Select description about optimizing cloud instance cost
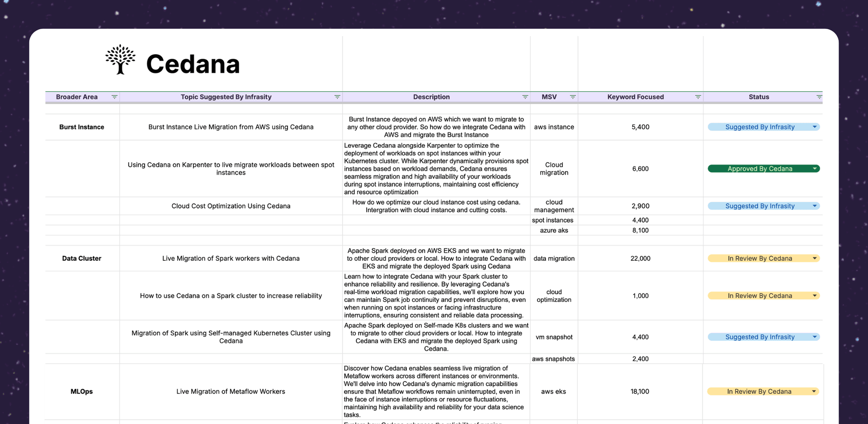 pyautogui.click(x=436, y=206)
